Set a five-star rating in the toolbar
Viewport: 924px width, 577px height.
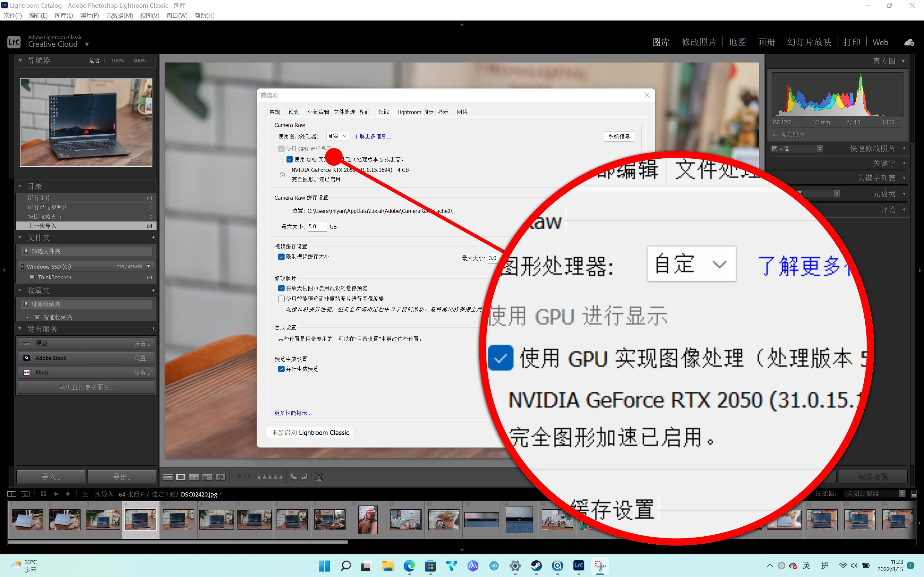[281, 477]
